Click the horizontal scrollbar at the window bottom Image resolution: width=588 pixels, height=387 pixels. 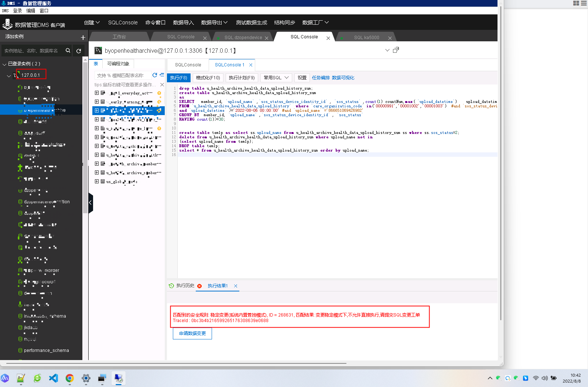tap(177, 363)
